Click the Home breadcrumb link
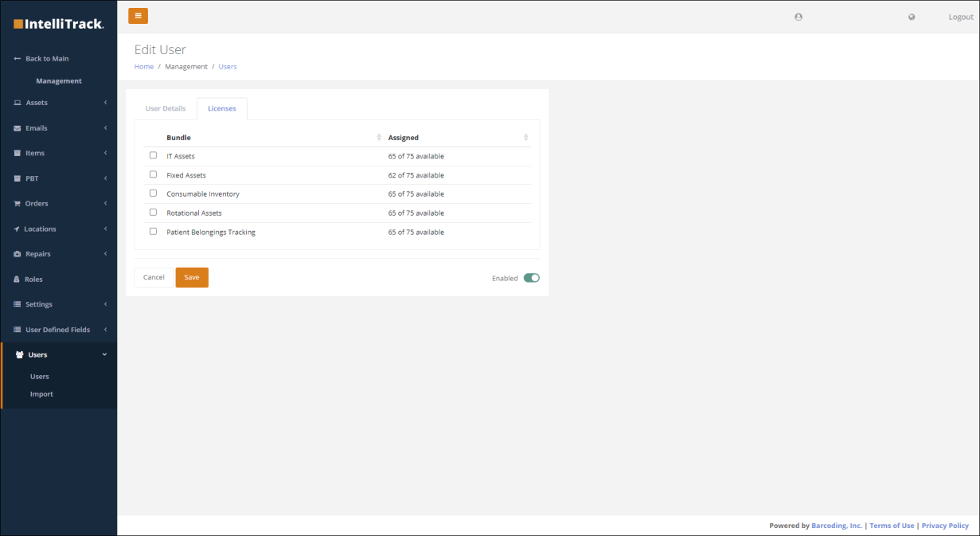980x536 pixels. [x=144, y=67]
